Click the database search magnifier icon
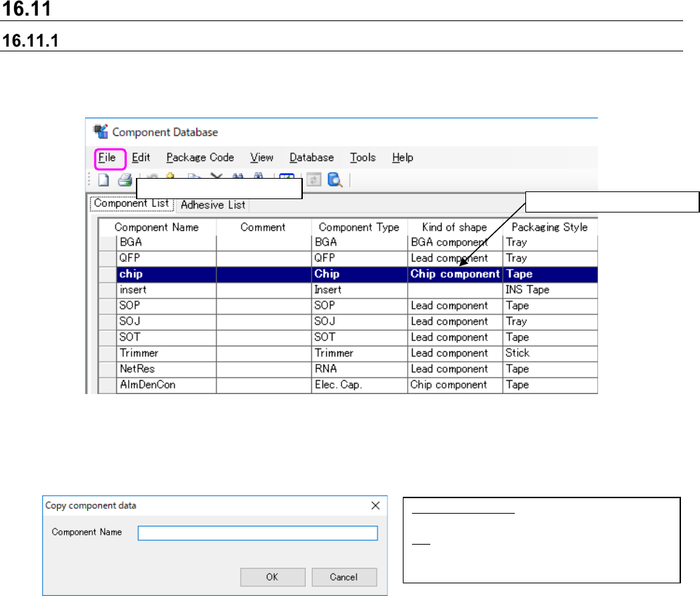 [x=335, y=180]
